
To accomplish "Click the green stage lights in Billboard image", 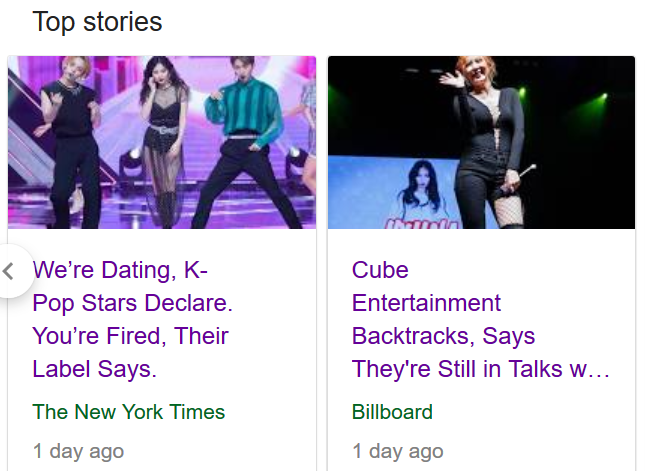I will 598,100.
